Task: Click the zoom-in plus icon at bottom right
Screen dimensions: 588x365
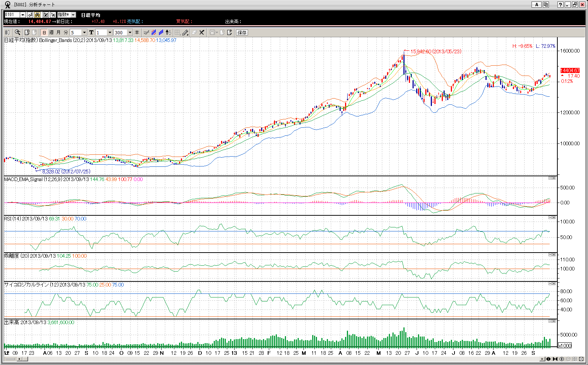Action: pos(562,359)
